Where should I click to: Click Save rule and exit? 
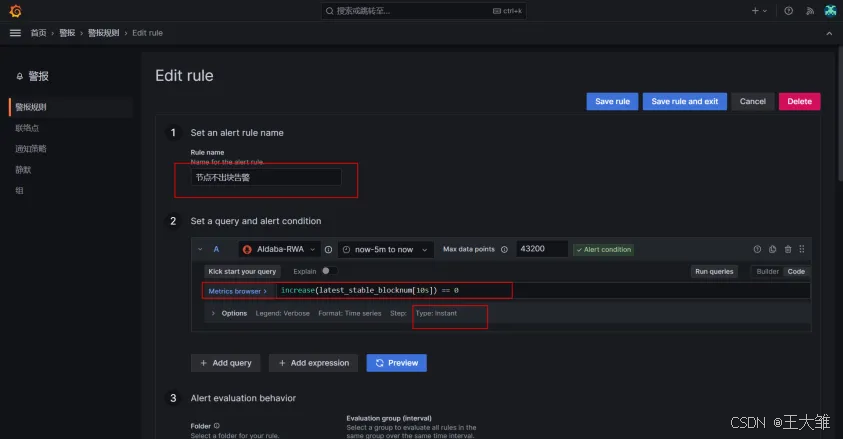click(x=684, y=101)
